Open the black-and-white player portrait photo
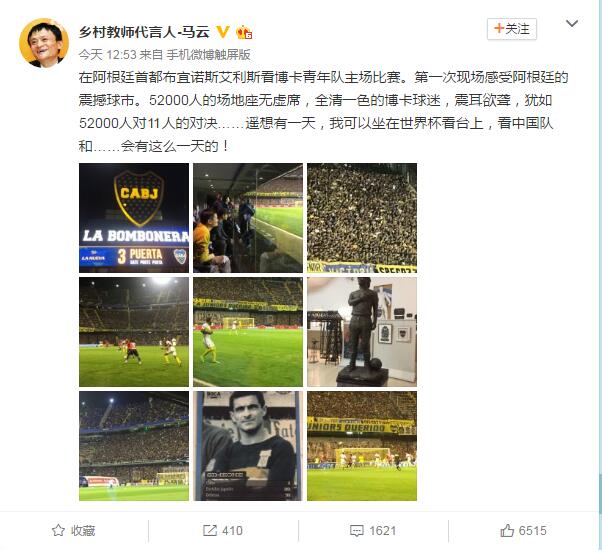The image size is (602, 550). click(x=248, y=446)
